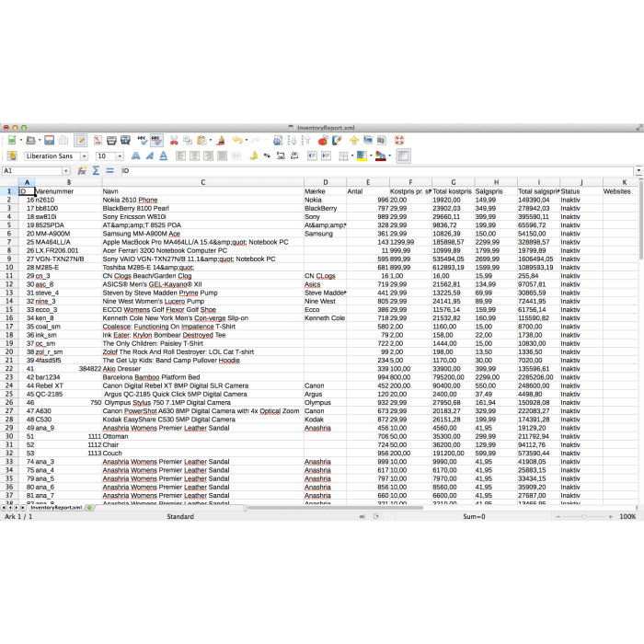Click the Data Sources icon
Image resolution: width=644 pixels, height=644 pixels.
[x=382, y=141]
